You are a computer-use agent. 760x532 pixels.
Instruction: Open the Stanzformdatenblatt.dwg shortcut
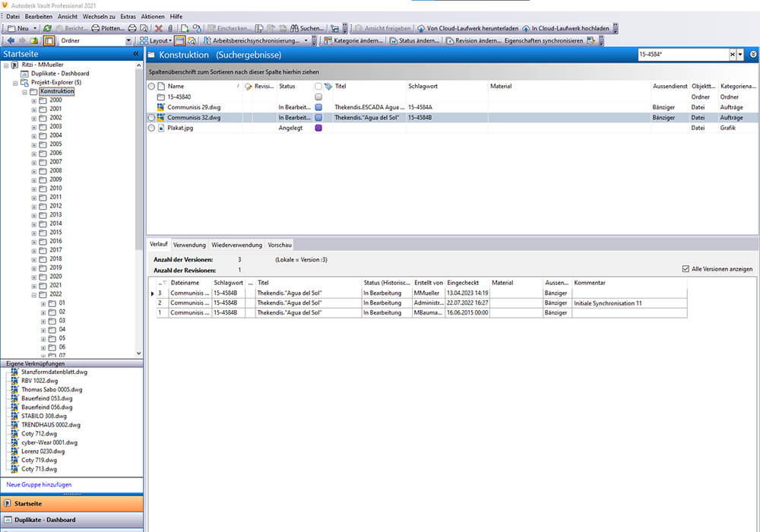54,372
